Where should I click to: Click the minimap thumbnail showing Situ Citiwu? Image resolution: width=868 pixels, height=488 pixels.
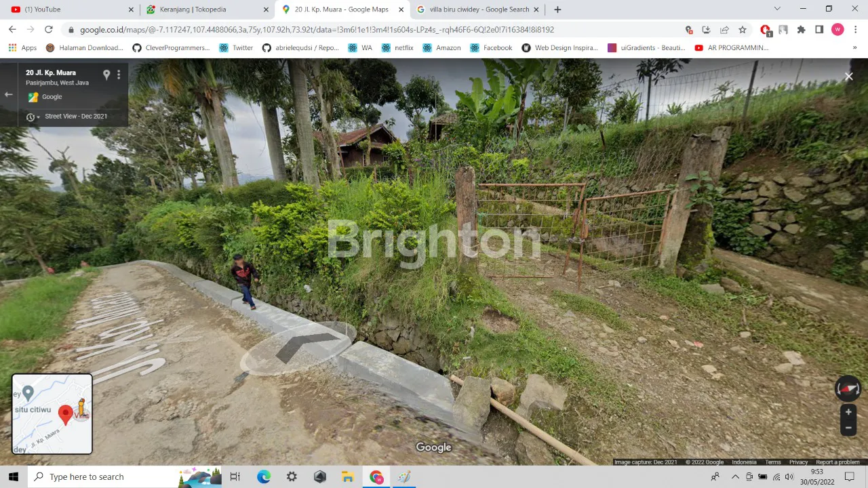(52, 413)
